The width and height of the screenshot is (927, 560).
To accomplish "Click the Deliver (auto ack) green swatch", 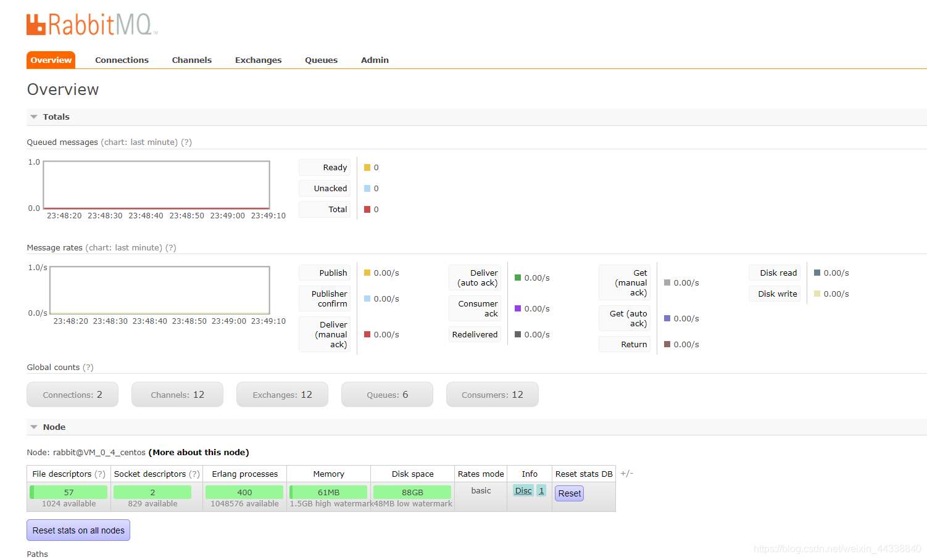I will point(518,278).
